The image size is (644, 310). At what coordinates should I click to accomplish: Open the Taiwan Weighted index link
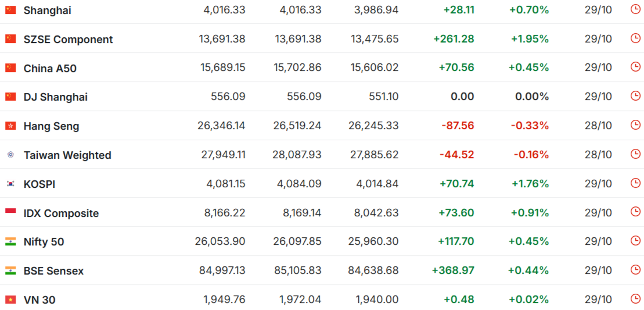pos(67,155)
